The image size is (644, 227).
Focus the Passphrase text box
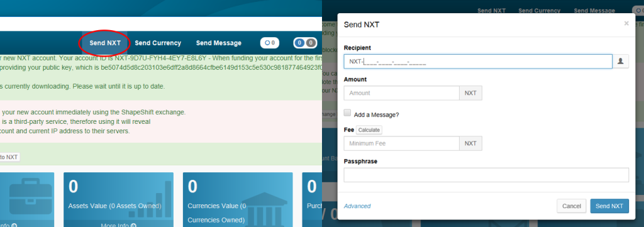point(486,175)
